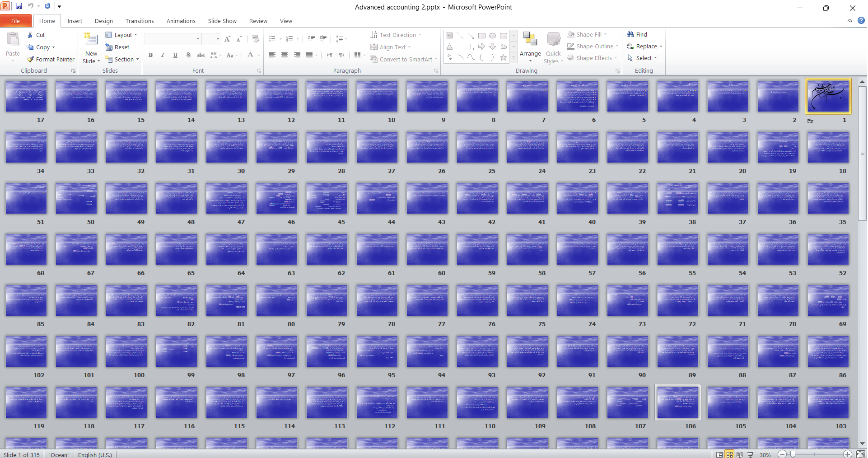Click the Clear All Formatting icon

point(256,39)
